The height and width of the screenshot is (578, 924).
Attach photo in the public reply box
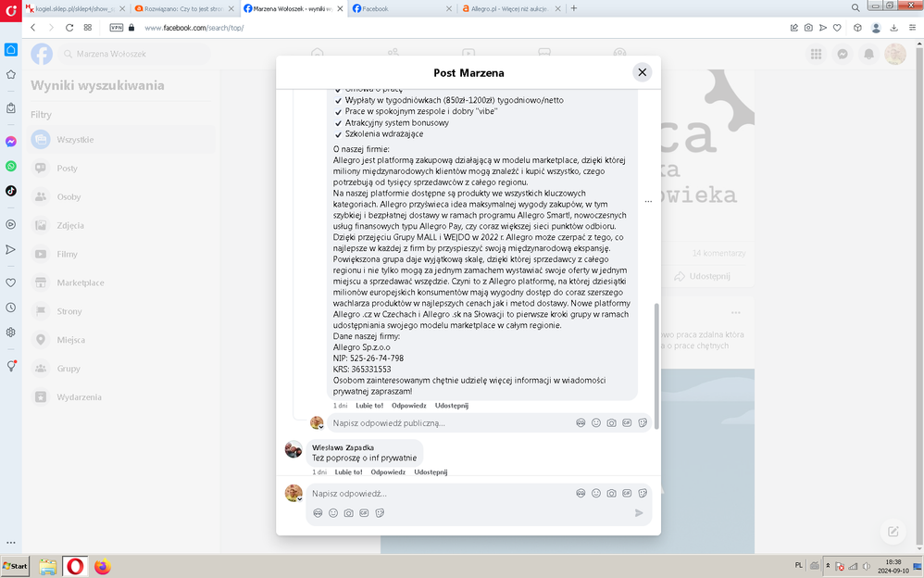click(x=611, y=422)
